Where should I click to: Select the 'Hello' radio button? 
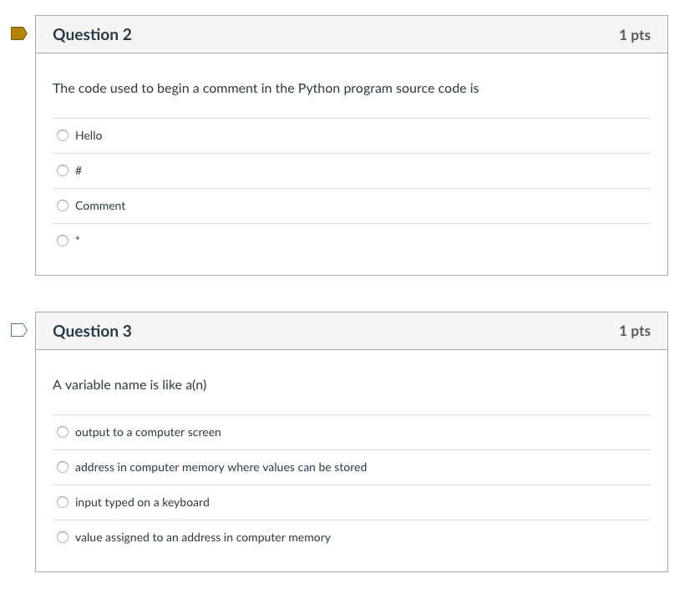63,135
